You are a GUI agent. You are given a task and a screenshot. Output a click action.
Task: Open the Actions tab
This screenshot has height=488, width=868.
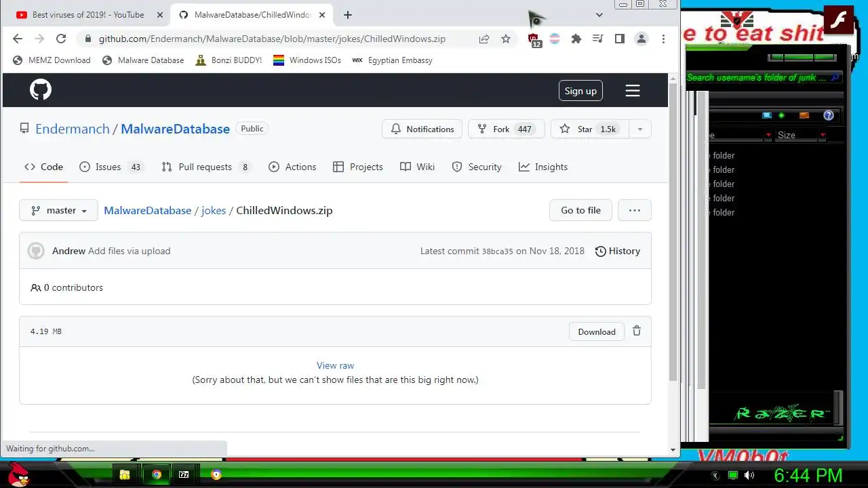292,167
